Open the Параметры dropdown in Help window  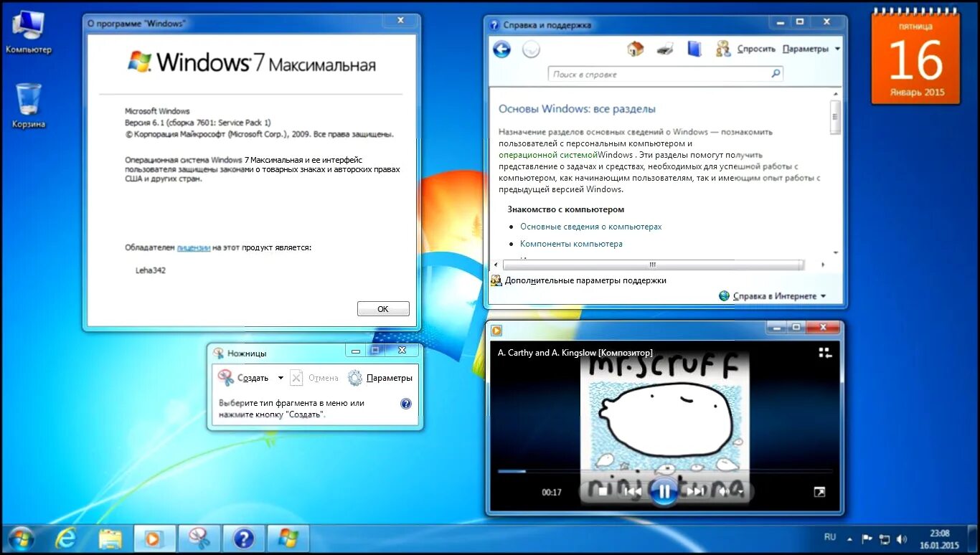(x=811, y=49)
